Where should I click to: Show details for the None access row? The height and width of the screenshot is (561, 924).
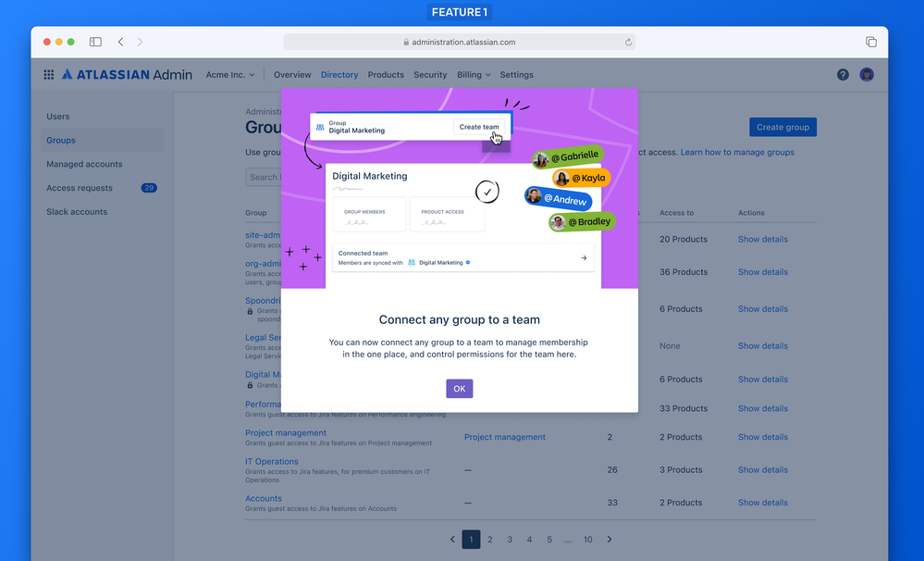pyautogui.click(x=763, y=345)
